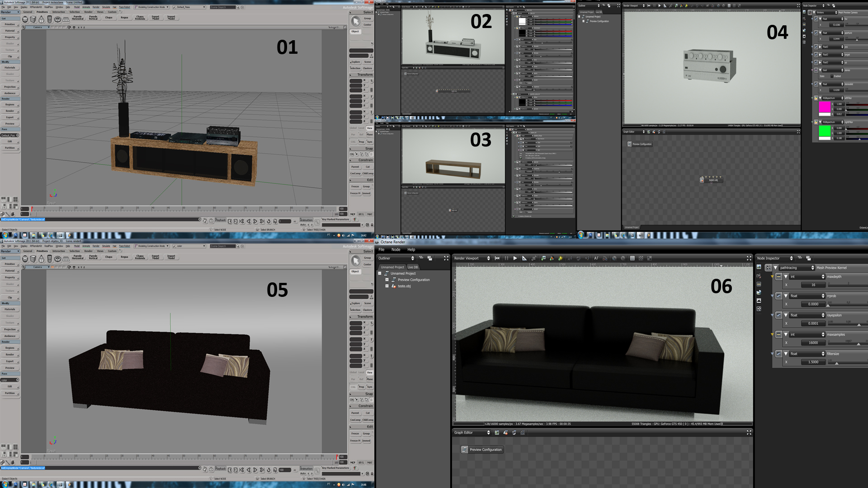
Task: Switch to the Live DB tab in large Outliner
Action: (412, 267)
